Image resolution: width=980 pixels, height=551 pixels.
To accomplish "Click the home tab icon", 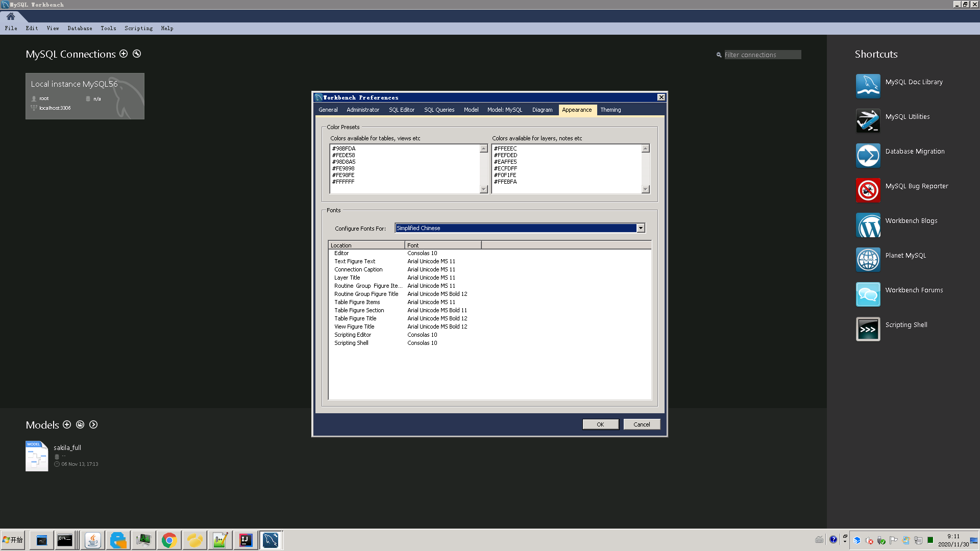I will point(11,16).
